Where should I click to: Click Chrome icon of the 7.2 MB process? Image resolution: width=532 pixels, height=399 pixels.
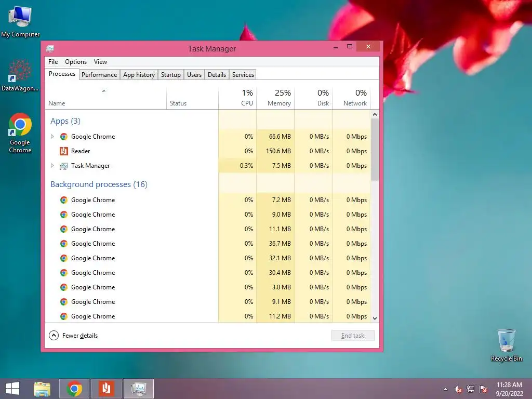click(x=64, y=200)
